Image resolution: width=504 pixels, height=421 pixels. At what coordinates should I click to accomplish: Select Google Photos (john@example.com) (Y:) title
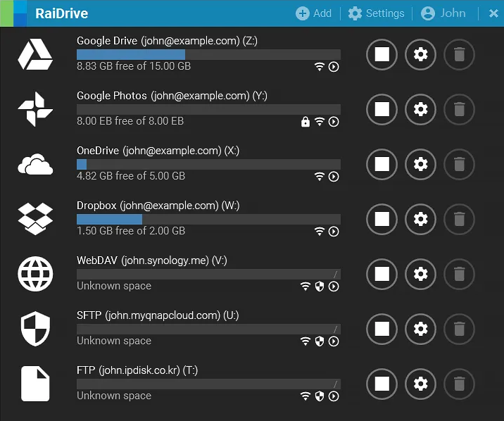(172, 96)
